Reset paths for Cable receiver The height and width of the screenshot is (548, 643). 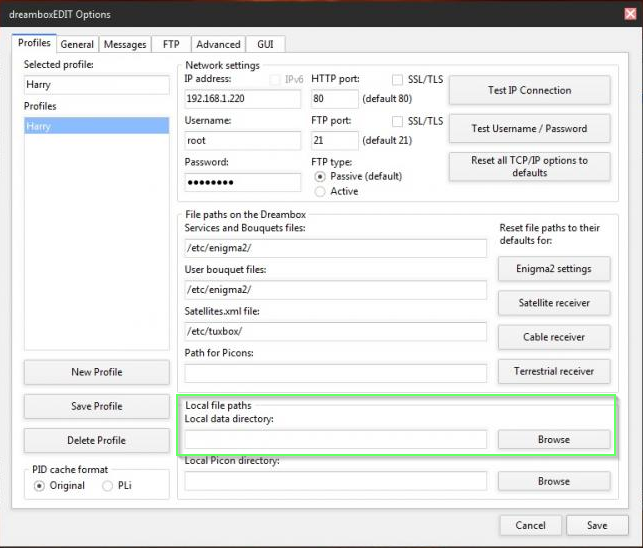click(x=554, y=337)
